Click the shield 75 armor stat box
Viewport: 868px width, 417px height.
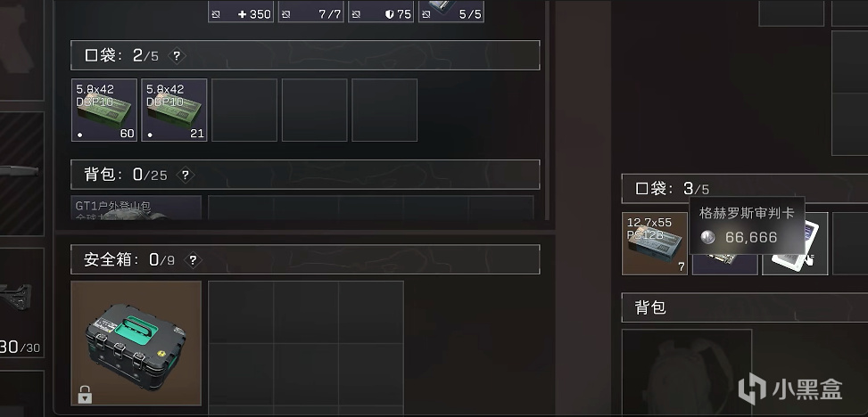click(382, 11)
